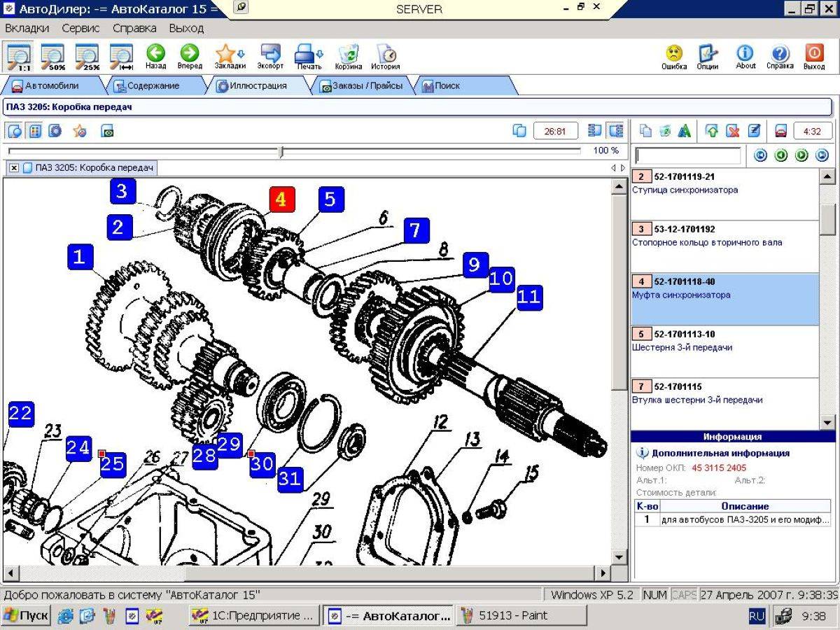The height and width of the screenshot is (630, 840).
Task: Click the Экспорт toolbar icon
Action: 270,57
